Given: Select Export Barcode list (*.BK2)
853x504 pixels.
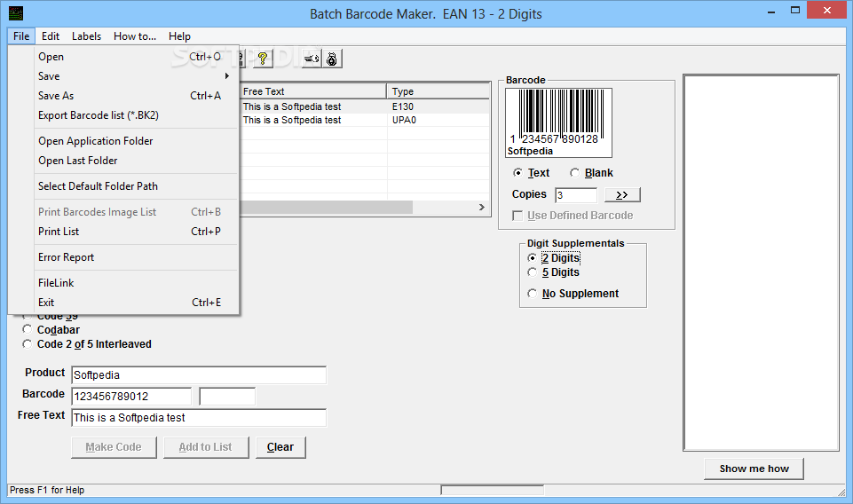Looking at the screenshot, I should click(130, 115).
